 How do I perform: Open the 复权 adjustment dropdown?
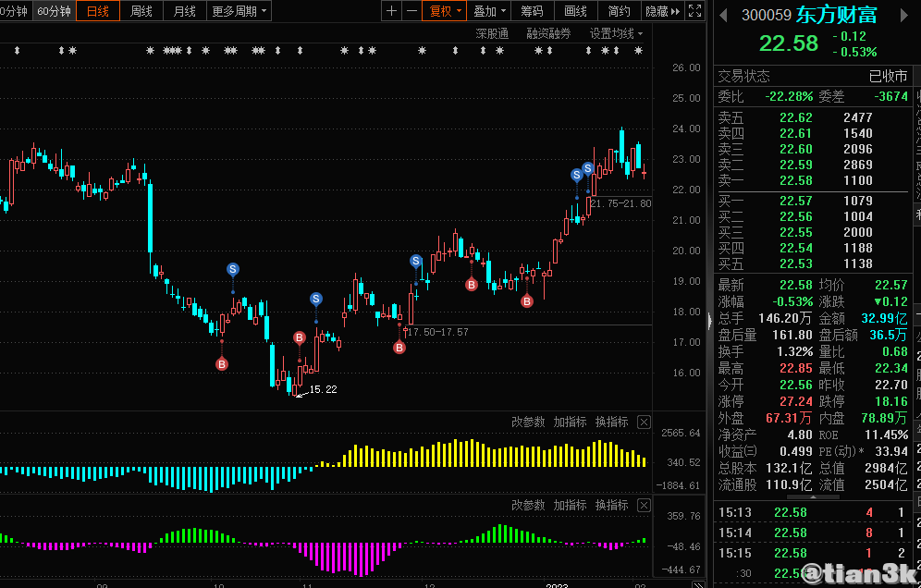click(445, 11)
